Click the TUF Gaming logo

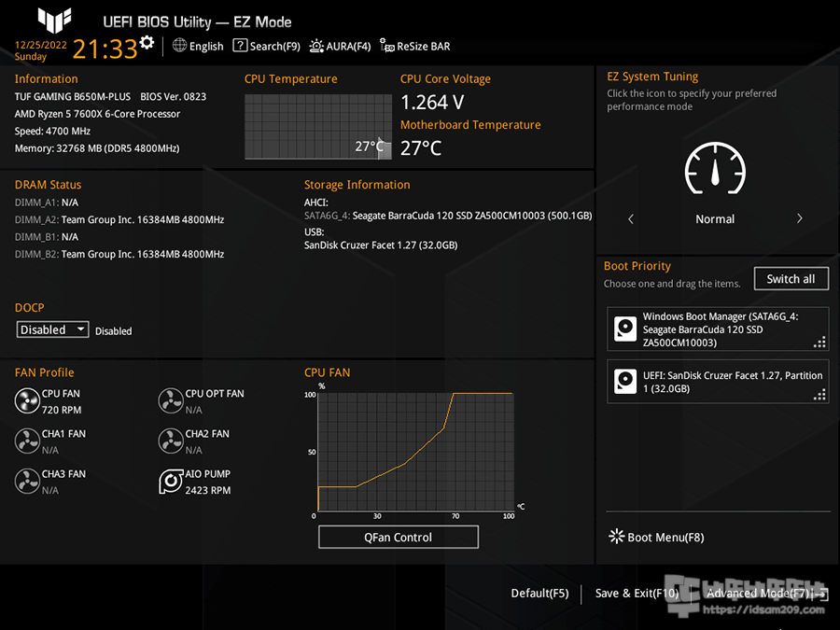pos(55,20)
